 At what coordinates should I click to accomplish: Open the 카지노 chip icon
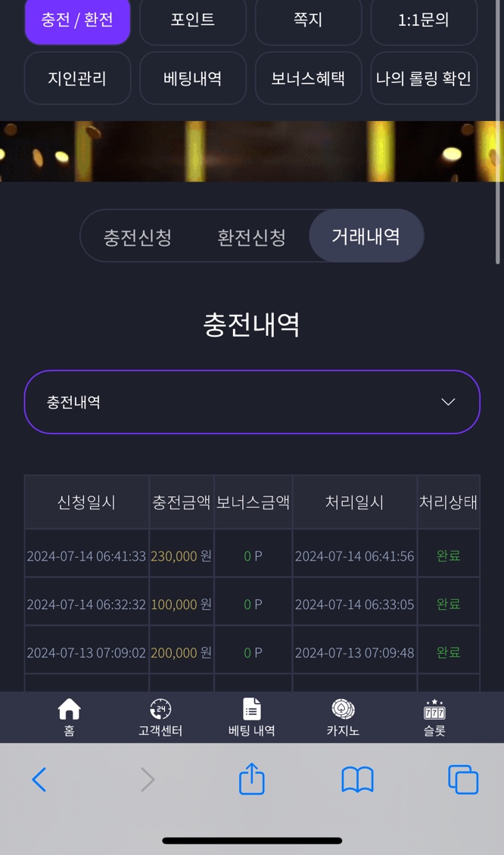point(343,710)
